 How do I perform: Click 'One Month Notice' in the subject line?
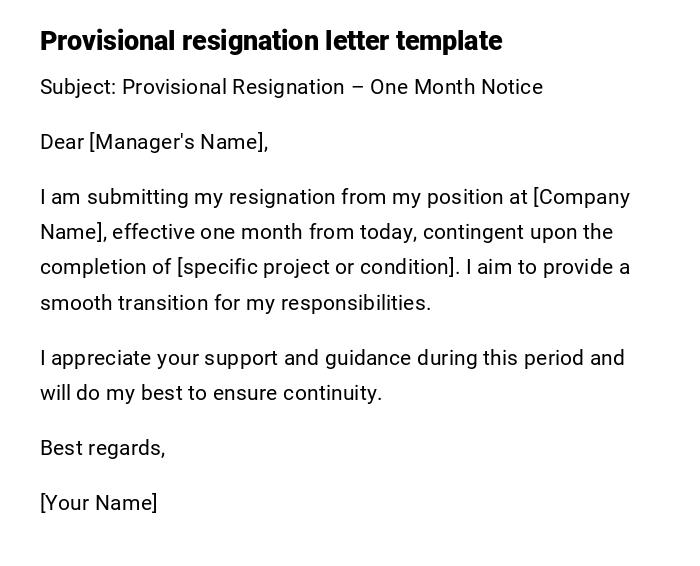[x=456, y=87]
